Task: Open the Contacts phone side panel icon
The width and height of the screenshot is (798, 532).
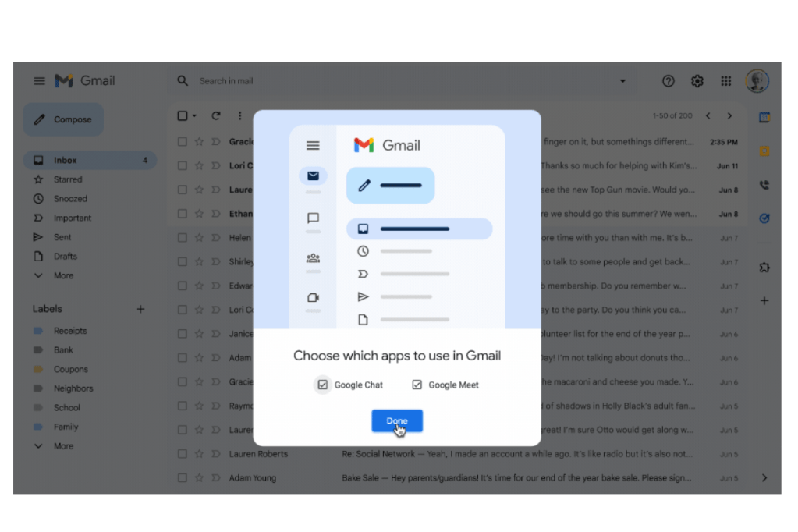Action: (764, 185)
